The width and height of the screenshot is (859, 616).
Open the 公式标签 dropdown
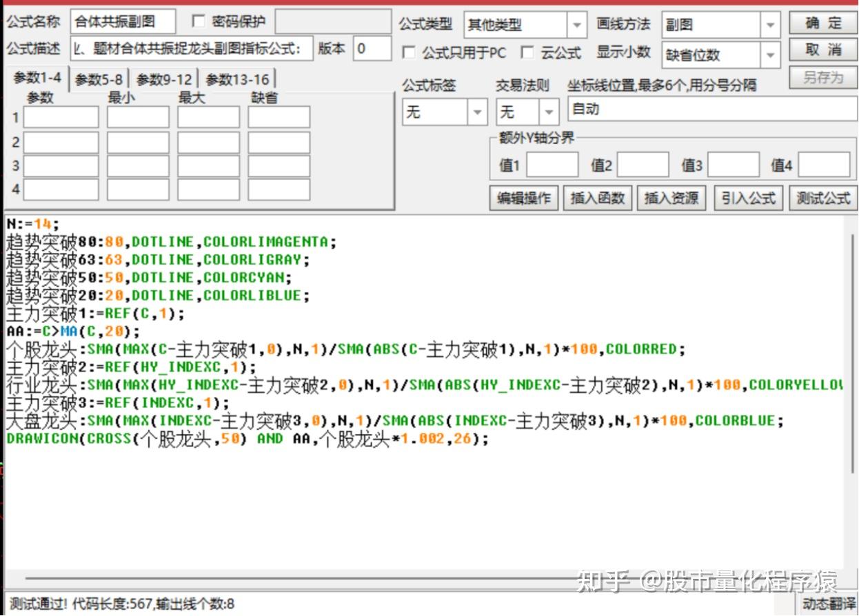pos(477,111)
